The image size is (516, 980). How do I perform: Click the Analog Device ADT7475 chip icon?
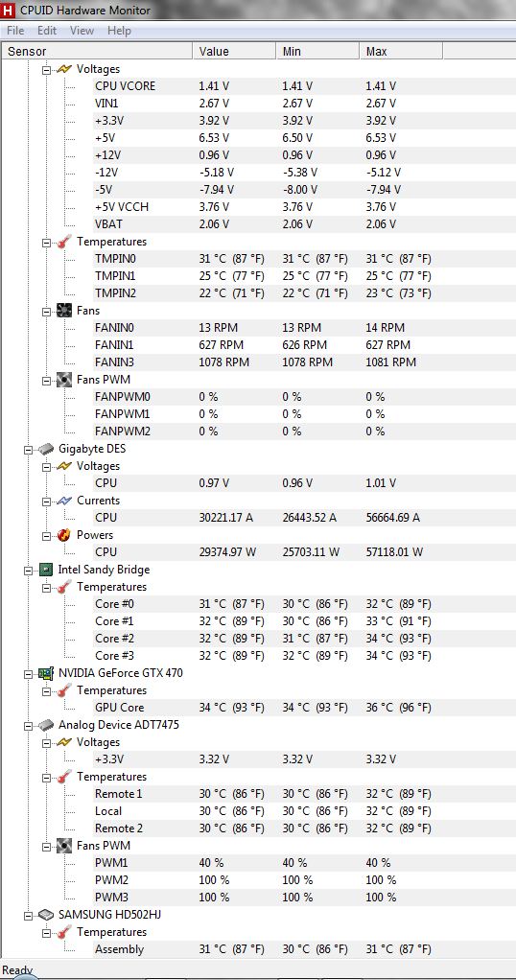point(46,725)
